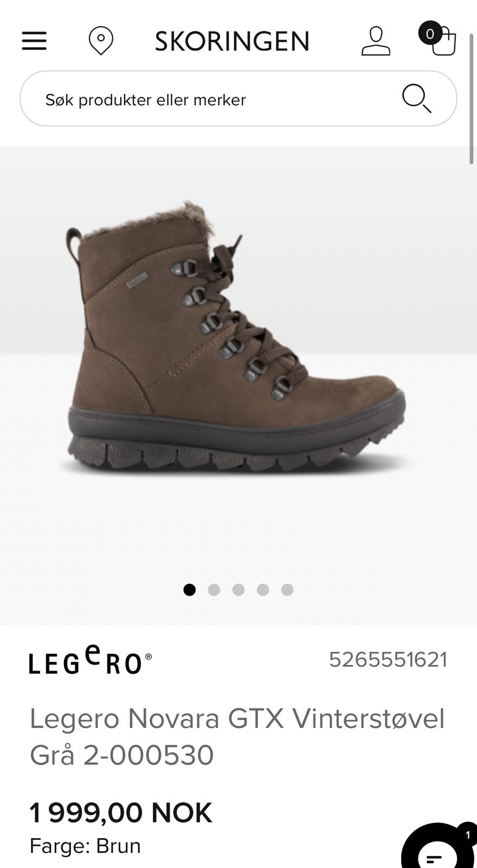Select the first carousel dot
Screen dimensions: 477x868
(189, 590)
